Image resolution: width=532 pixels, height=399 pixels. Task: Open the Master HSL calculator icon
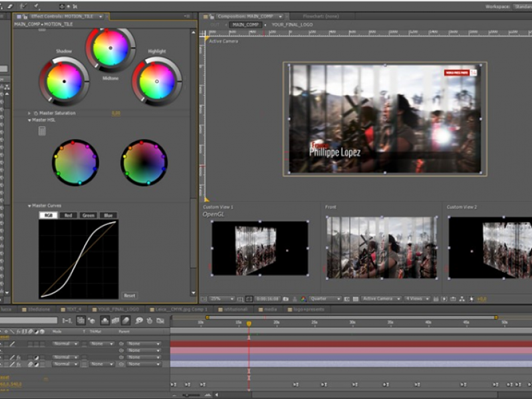click(x=42, y=131)
